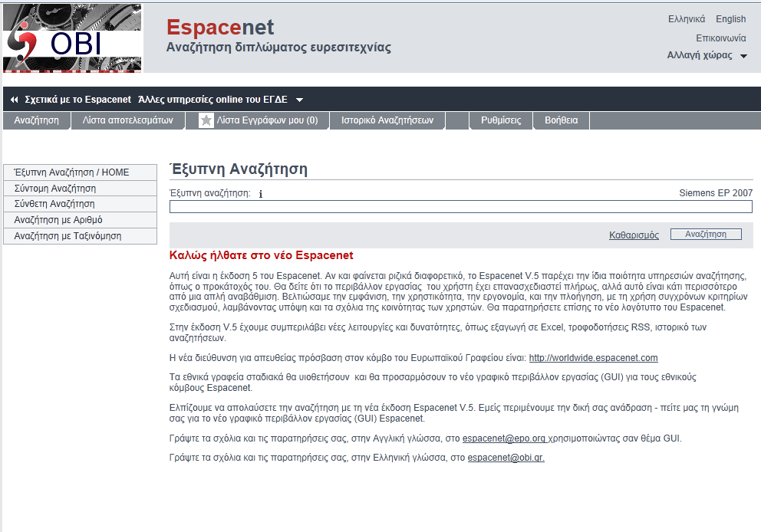Screen dimensions: 761x532
Task: Select Έξυπνη Αναζήτηση / HOME in sidebar
Action: point(80,172)
